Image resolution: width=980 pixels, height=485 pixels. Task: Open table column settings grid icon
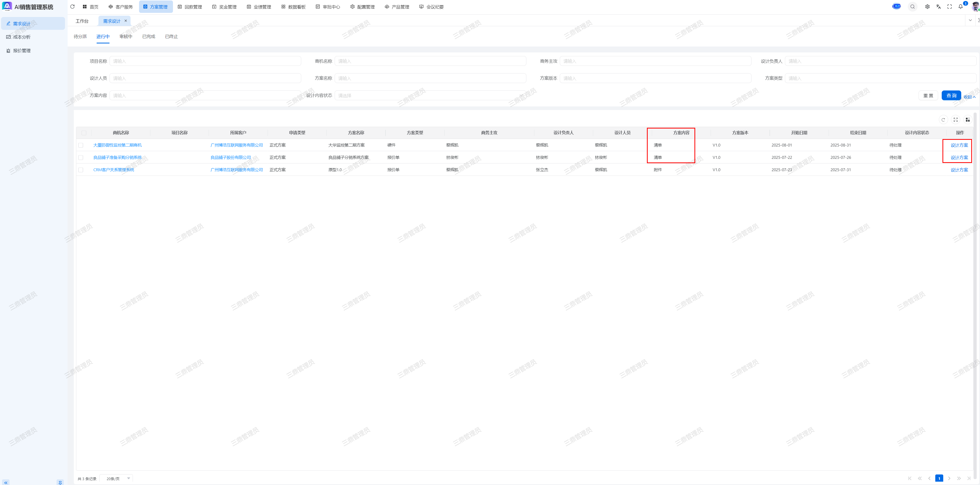pos(967,120)
